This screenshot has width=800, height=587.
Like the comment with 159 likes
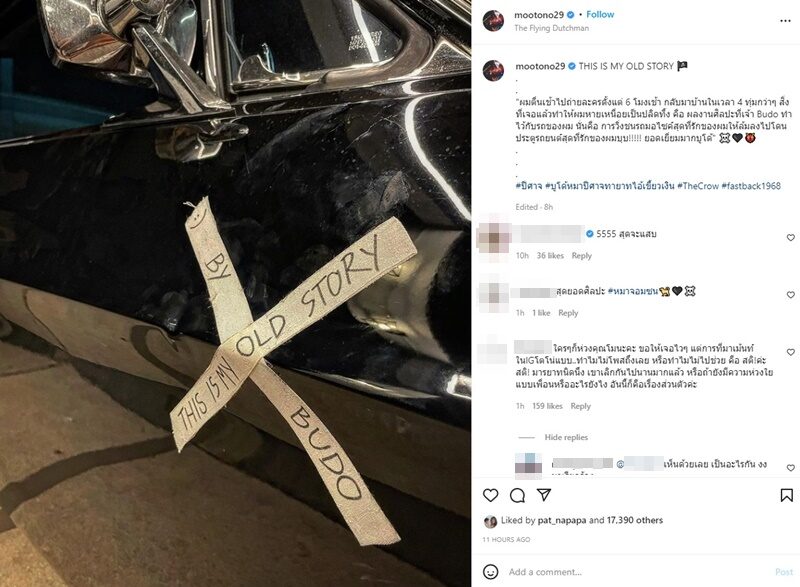coord(790,352)
